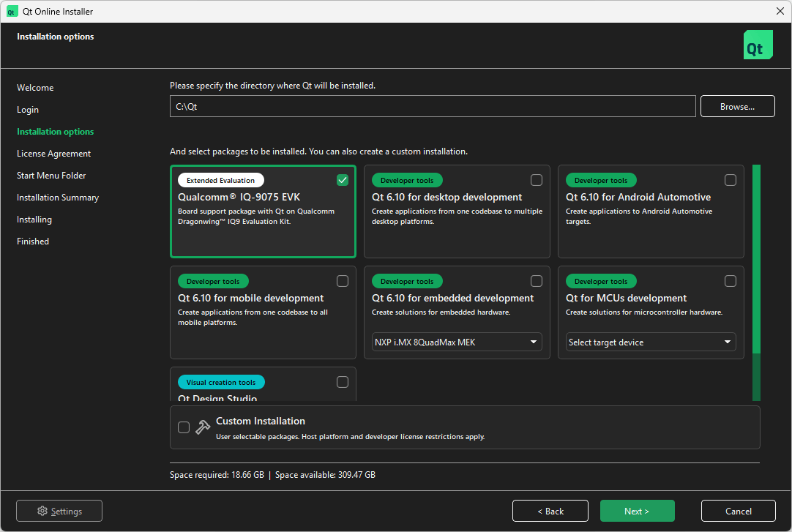Click the gear icon on the Settings button

[x=41, y=510]
